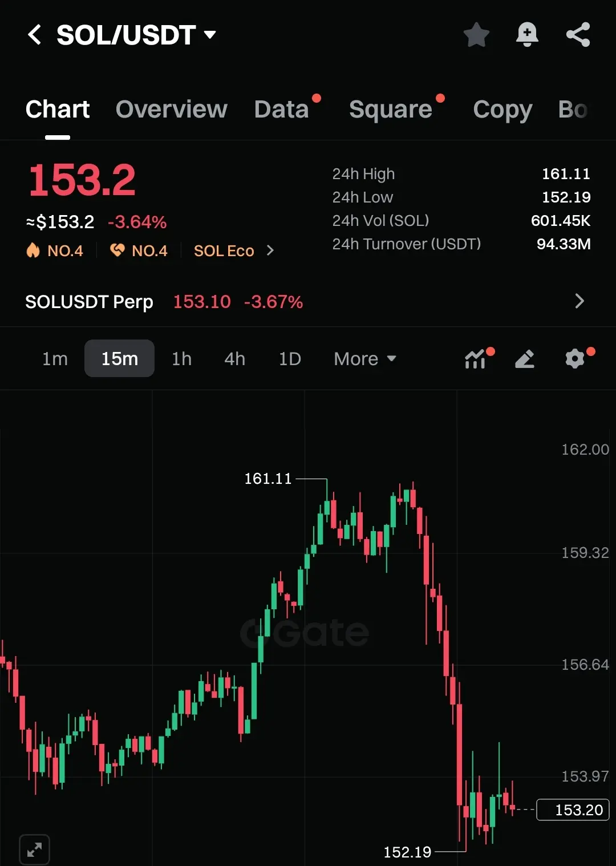Open the Copy tab
This screenshot has height=866, width=616.
(x=502, y=109)
